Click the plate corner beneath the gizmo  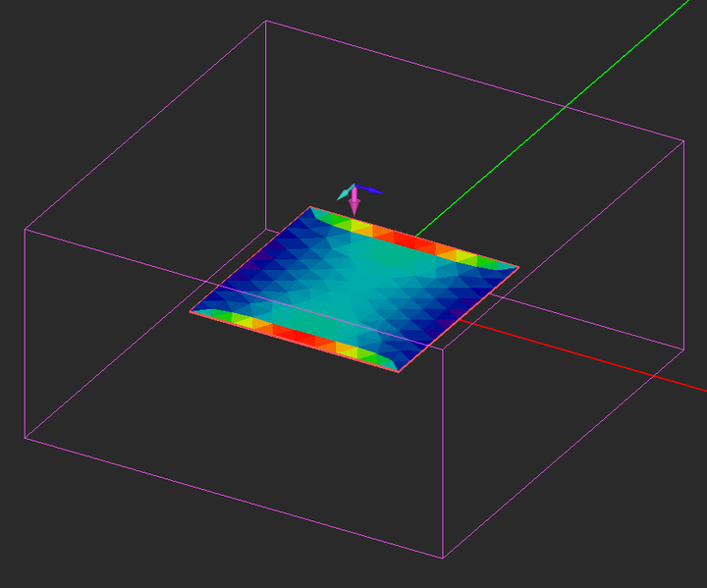310,206
